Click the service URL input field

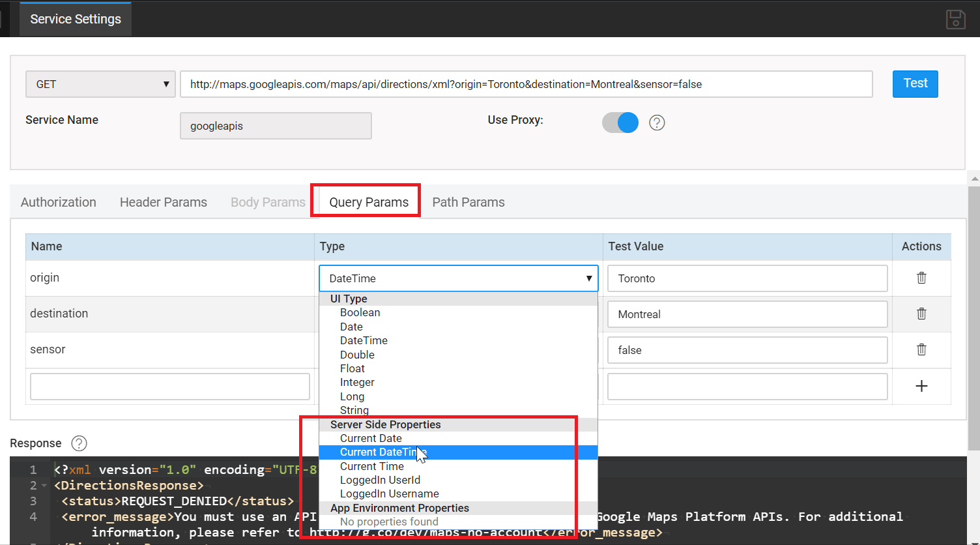click(x=526, y=84)
